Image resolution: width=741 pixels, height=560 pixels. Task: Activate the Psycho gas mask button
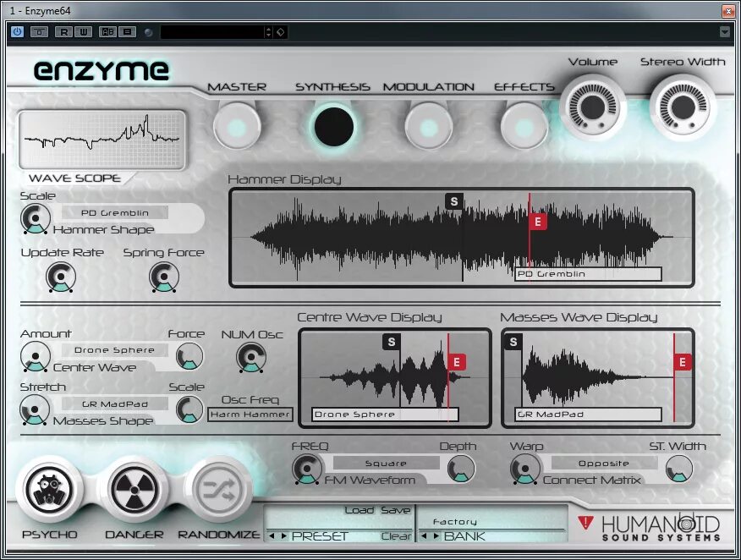click(x=49, y=490)
